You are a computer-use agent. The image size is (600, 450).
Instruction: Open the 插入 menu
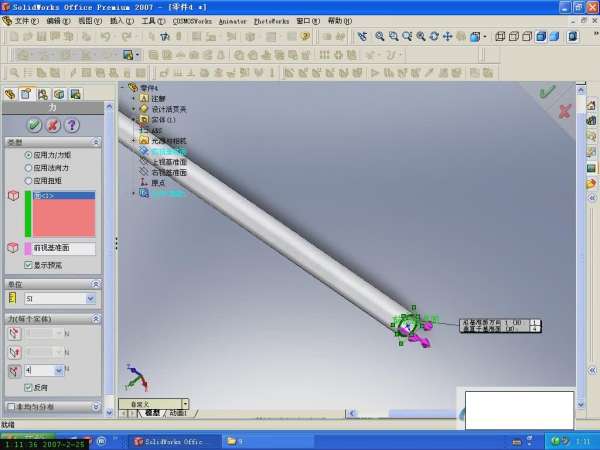(x=122, y=21)
